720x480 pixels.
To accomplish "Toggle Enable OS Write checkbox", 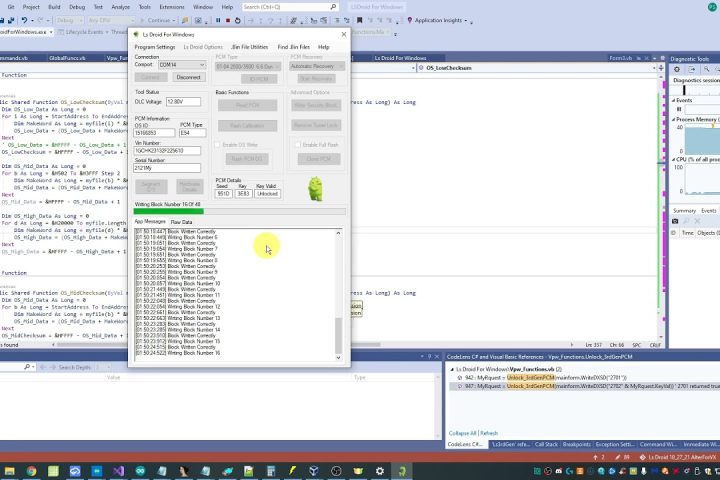I will tap(218, 145).
